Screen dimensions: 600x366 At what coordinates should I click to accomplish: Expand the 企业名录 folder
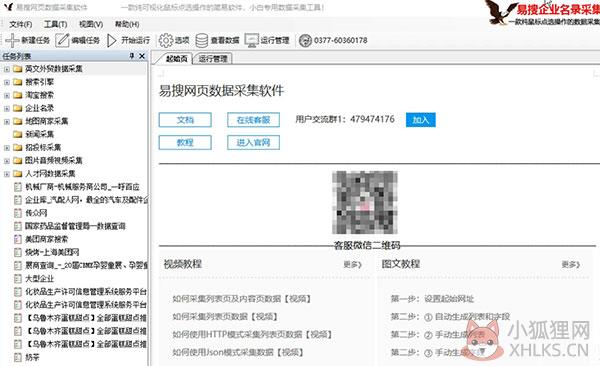pyautogui.click(x=7, y=109)
